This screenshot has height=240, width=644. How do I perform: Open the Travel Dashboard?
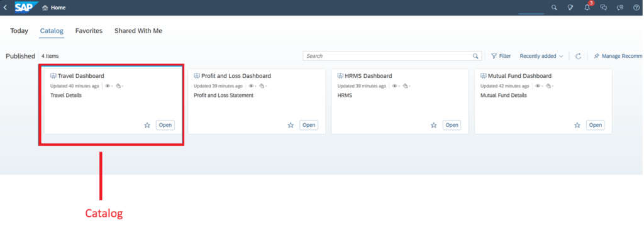point(165,125)
